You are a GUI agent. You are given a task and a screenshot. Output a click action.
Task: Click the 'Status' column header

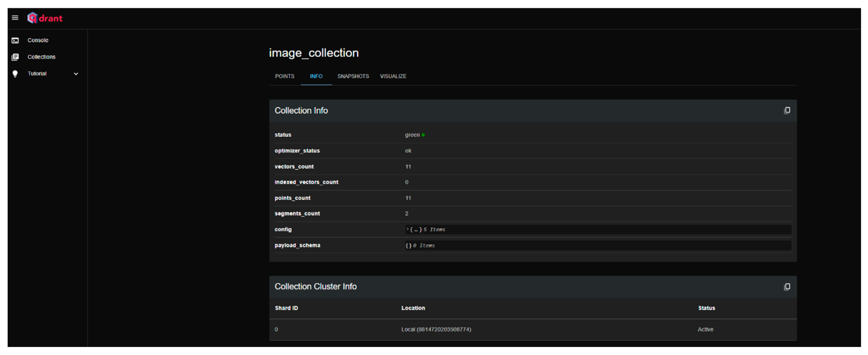[x=707, y=308]
